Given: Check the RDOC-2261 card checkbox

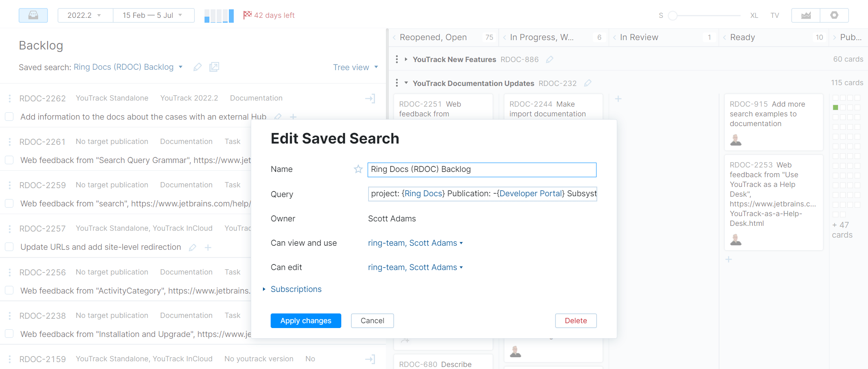Looking at the screenshot, I should (x=9, y=160).
